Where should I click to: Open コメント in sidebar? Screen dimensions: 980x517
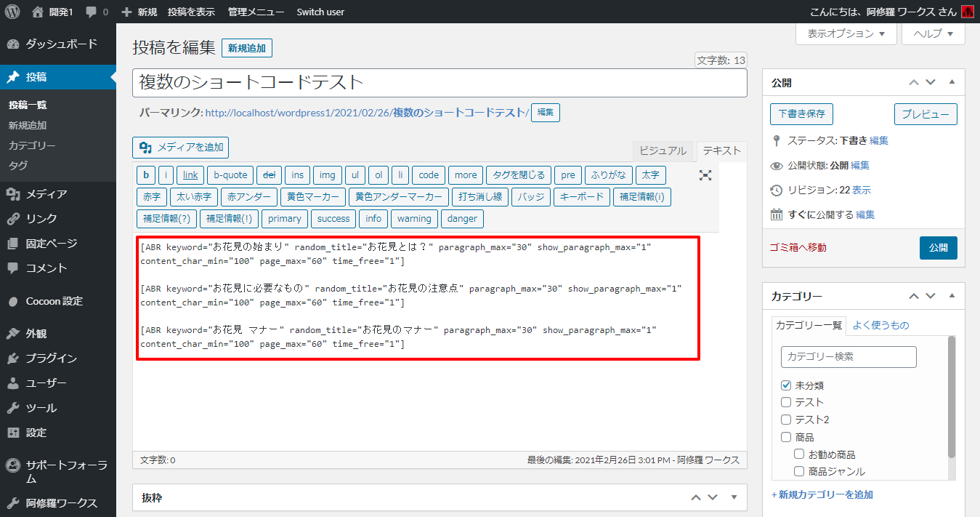click(58, 268)
